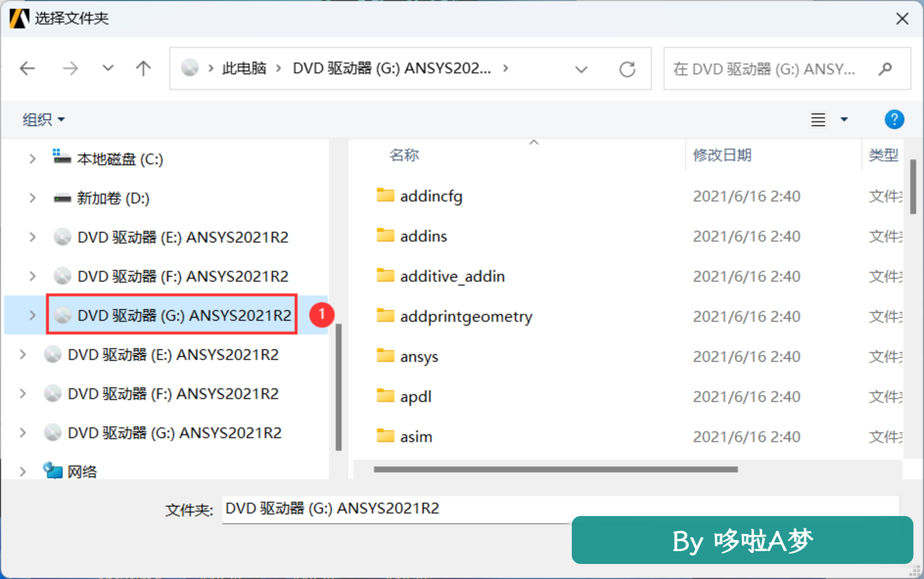Click the ansys folder icon
Screen dimensions: 924x579
pyautogui.click(x=385, y=356)
